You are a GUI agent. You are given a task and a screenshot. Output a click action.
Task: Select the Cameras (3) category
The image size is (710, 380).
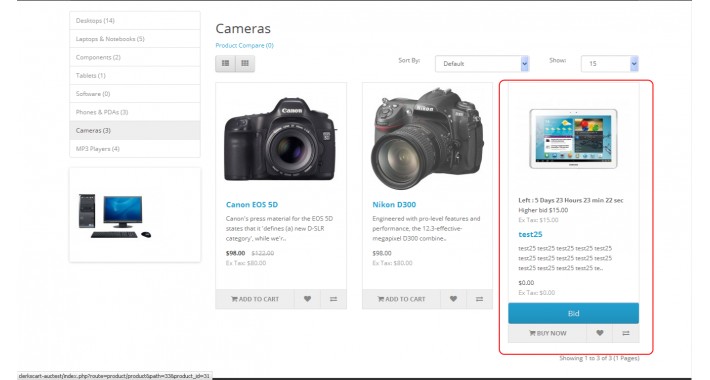click(135, 130)
